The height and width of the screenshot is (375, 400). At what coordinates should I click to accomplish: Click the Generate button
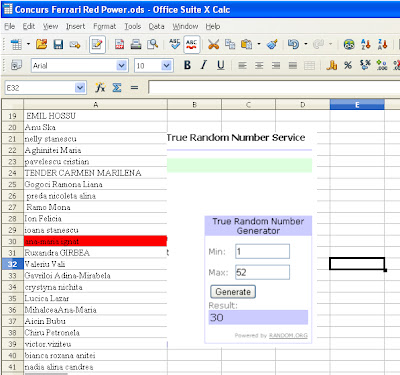point(233,292)
